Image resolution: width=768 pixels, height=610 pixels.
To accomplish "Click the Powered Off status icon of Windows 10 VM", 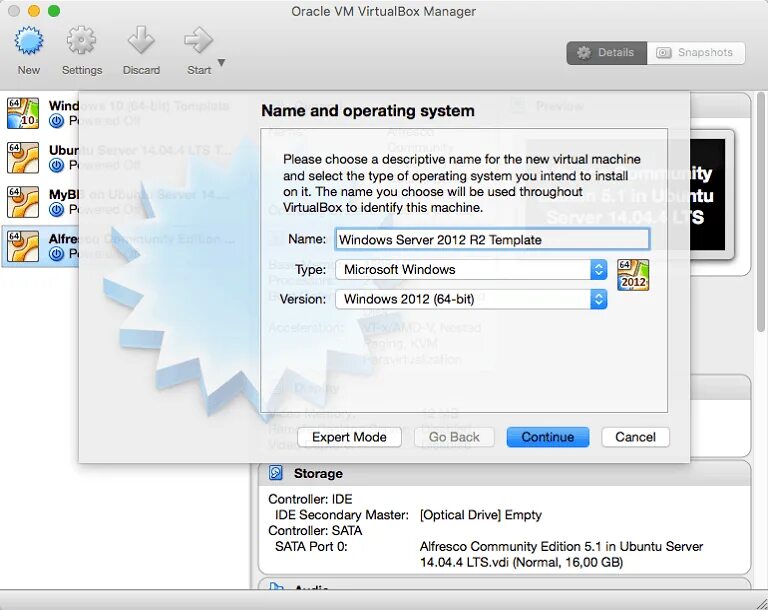I will tap(56, 121).
